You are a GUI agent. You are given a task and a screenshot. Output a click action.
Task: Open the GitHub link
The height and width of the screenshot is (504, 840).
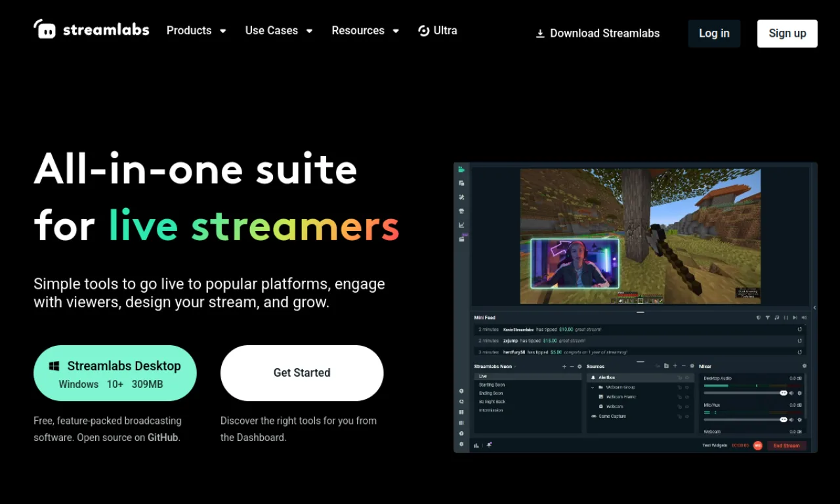[162, 437]
